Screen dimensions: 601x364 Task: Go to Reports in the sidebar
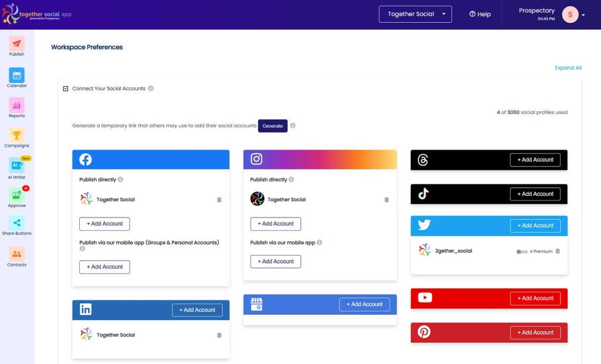point(16,108)
